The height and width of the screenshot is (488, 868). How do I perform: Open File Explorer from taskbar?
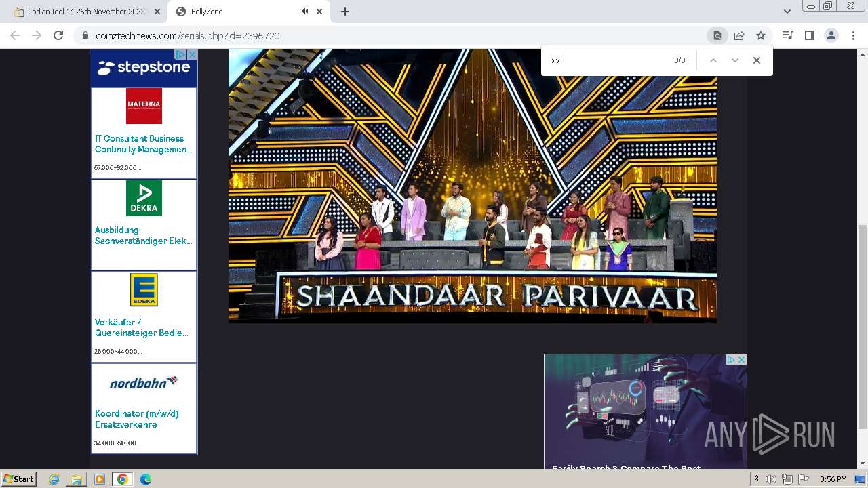pos(77,479)
